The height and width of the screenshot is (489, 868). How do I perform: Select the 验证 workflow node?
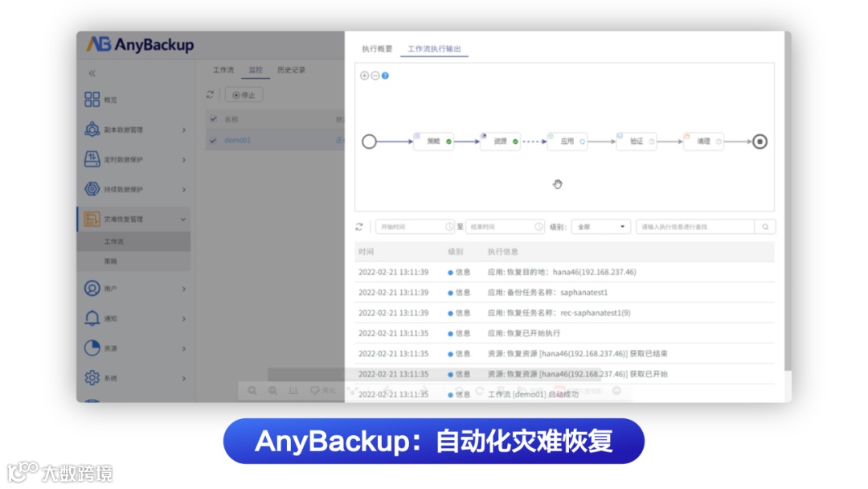637,142
